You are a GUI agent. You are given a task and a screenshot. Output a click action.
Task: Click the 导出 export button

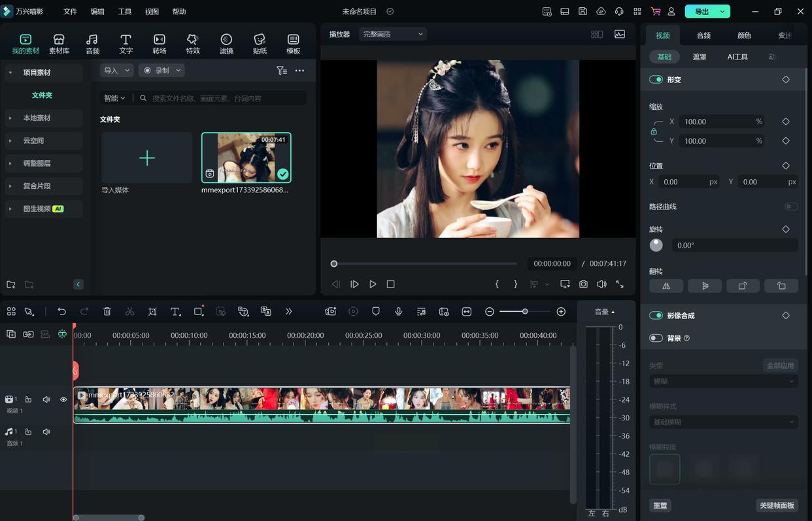[x=702, y=12]
